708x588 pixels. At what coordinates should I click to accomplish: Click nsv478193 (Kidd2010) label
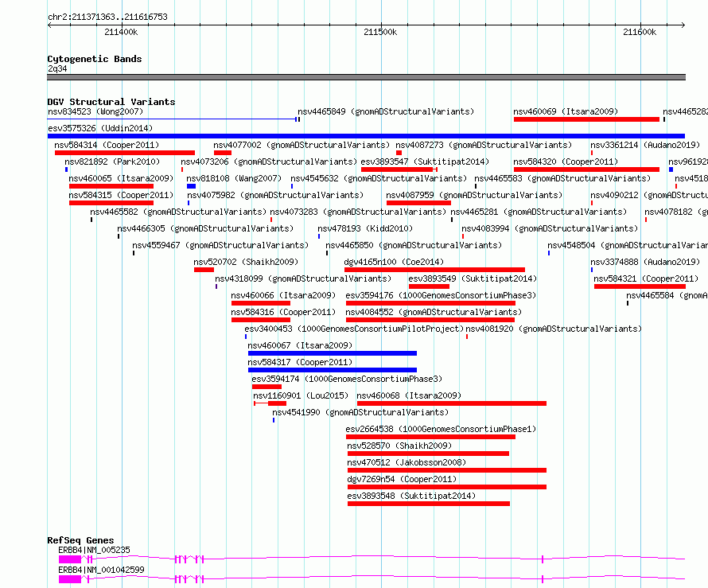[365, 228]
